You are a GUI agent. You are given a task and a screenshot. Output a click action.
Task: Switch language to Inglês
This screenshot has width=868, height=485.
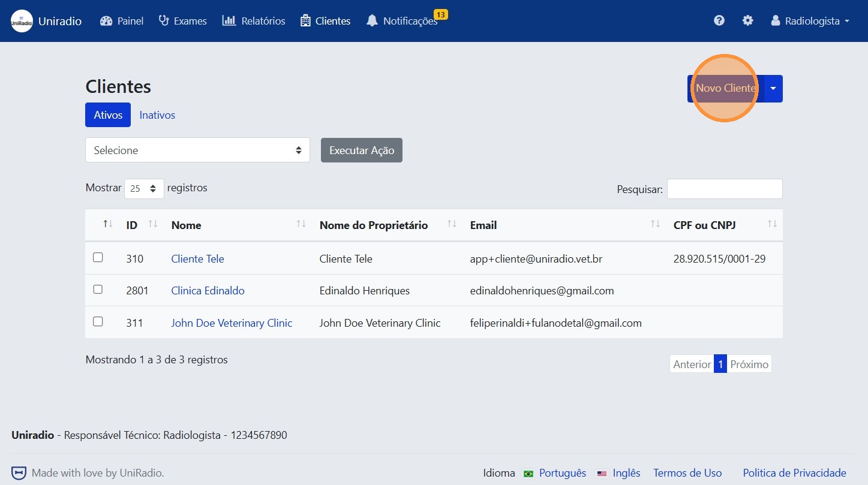[627, 472]
